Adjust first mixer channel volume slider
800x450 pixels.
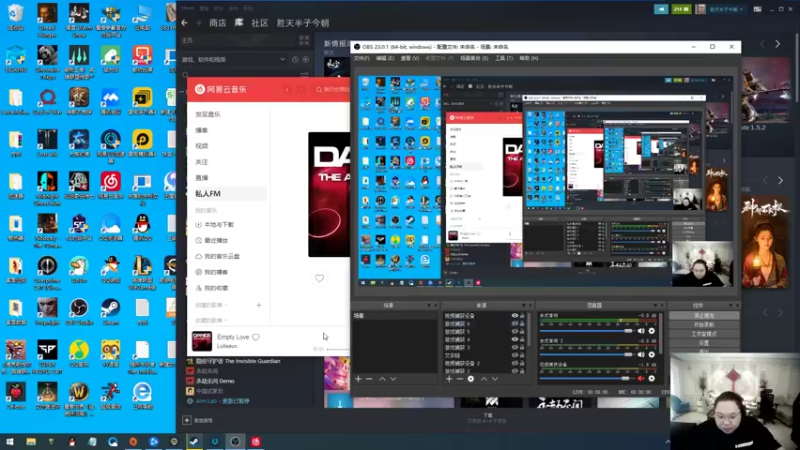point(587,331)
